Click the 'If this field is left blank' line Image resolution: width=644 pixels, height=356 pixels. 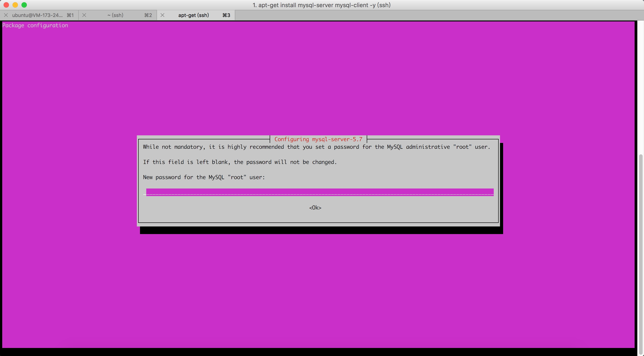[x=240, y=162]
